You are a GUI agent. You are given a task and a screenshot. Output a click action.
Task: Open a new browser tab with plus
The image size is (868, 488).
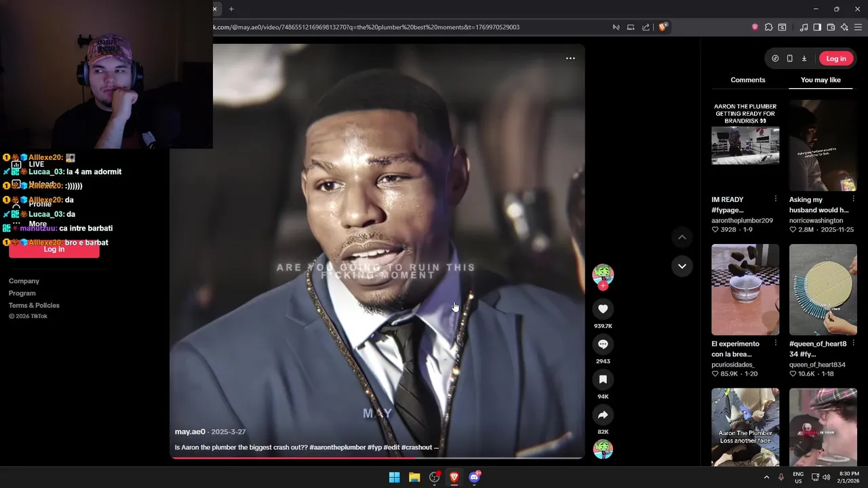(x=231, y=9)
